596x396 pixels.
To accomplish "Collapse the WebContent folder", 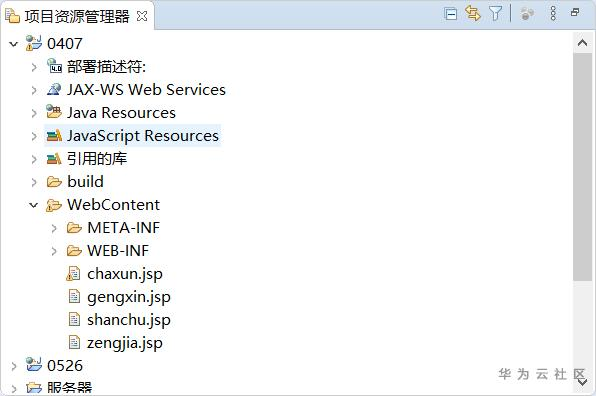I will coord(33,205).
